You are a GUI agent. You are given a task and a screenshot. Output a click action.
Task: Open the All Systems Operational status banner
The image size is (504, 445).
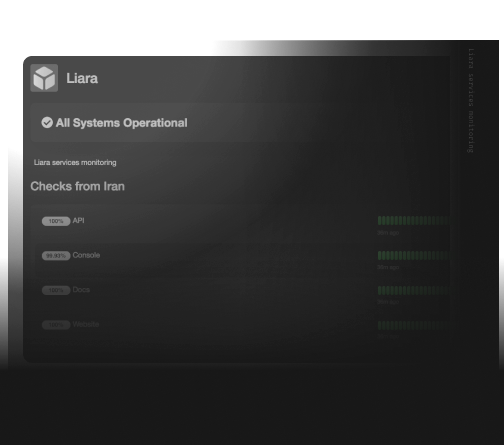click(240, 123)
